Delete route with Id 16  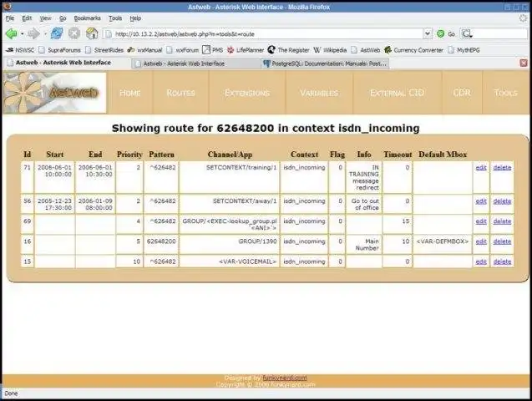click(x=502, y=241)
